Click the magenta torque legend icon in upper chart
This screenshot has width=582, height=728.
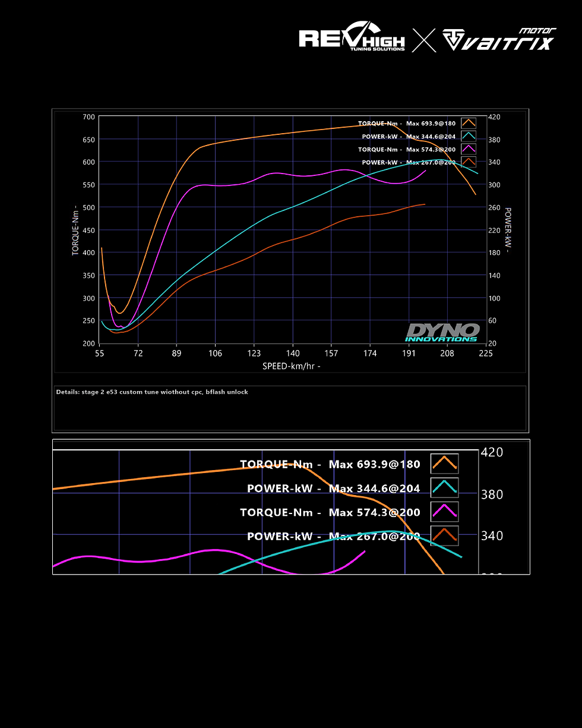[469, 150]
